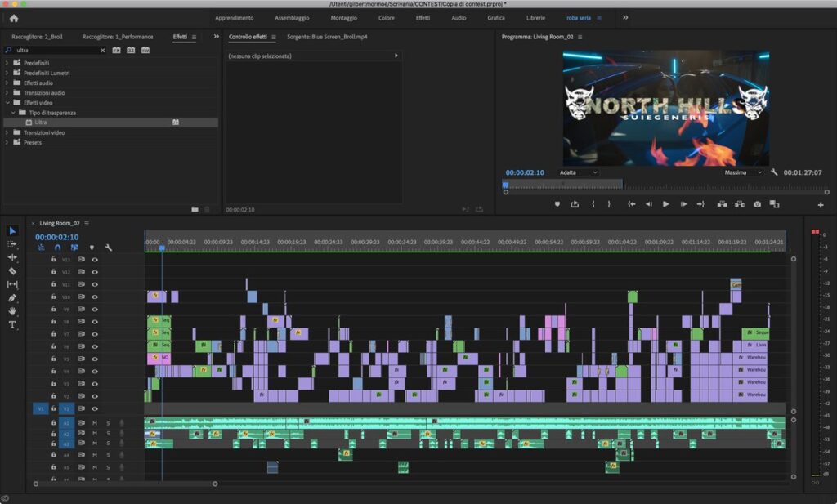This screenshot has width=837, height=504.
Task: Solo audio track A2
Action: 107,433
